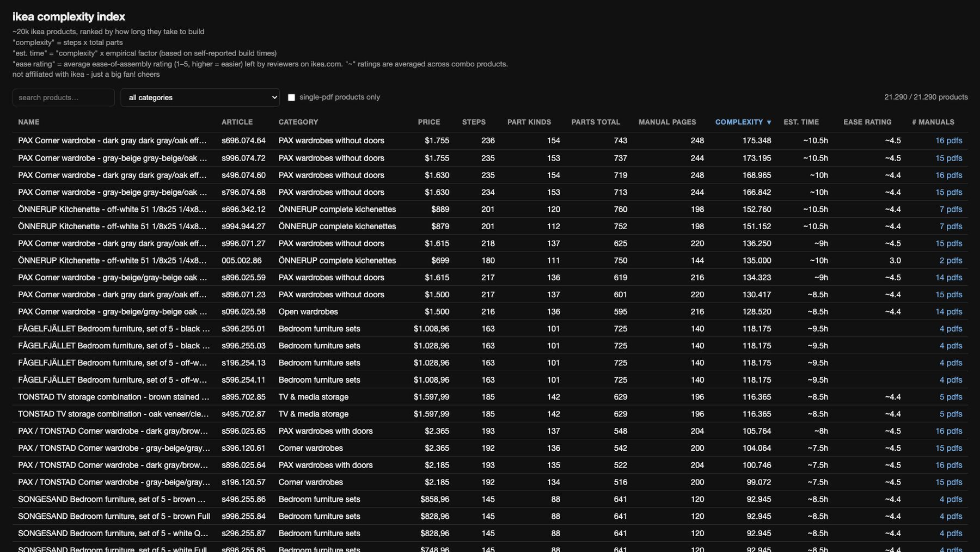Sort by the EST. TIME column header
The height and width of the screenshot is (552, 980).
click(801, 122)
